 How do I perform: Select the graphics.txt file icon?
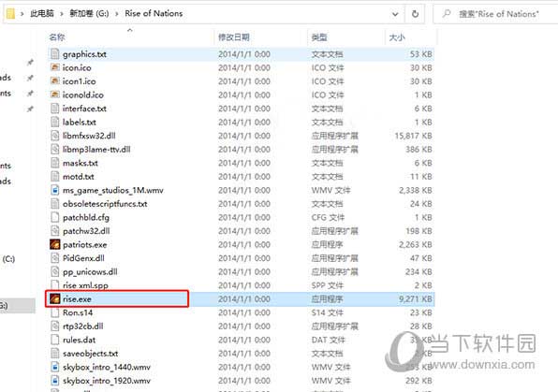point(55,54)
